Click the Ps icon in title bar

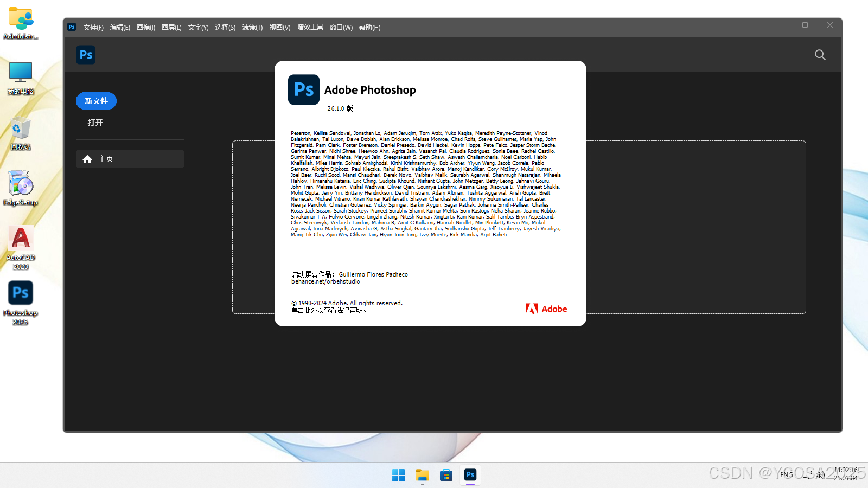click(72, 27)
